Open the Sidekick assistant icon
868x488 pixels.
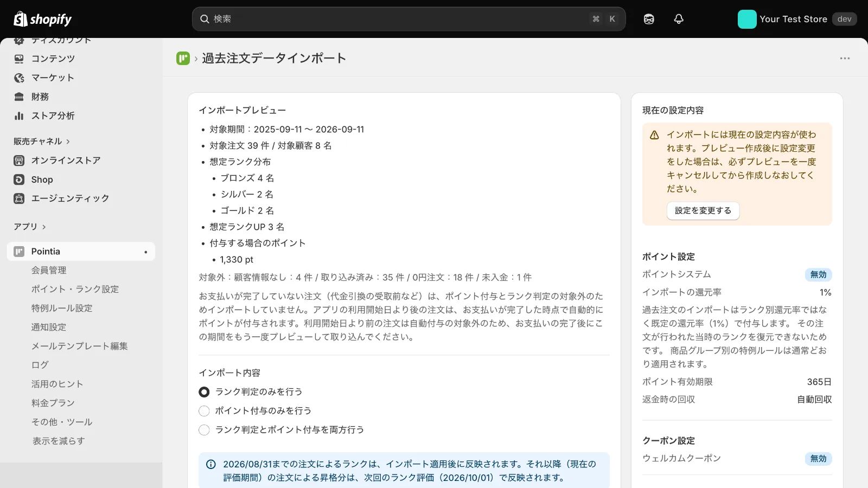(649, 19)
